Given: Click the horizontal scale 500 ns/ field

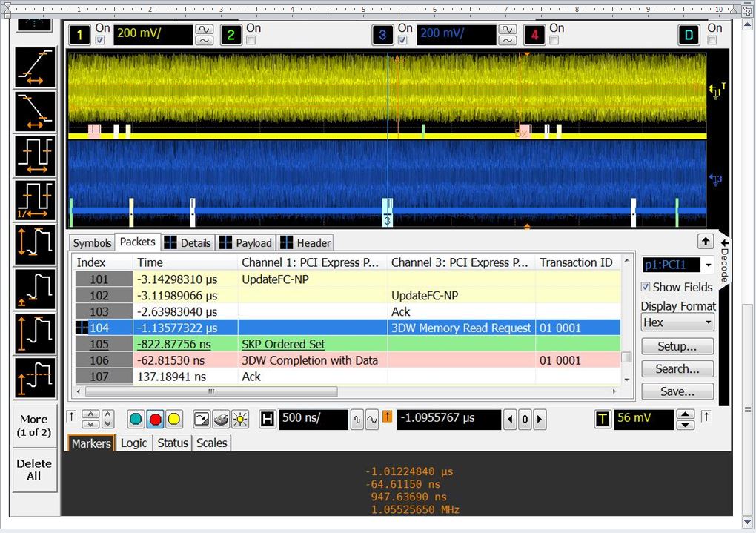Looking at the screenshot, I should [314, 419].
